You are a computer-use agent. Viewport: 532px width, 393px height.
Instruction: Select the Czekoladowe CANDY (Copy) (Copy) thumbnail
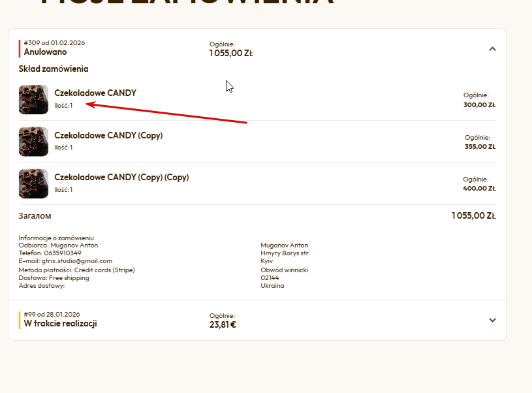click(x=33, y=183)
